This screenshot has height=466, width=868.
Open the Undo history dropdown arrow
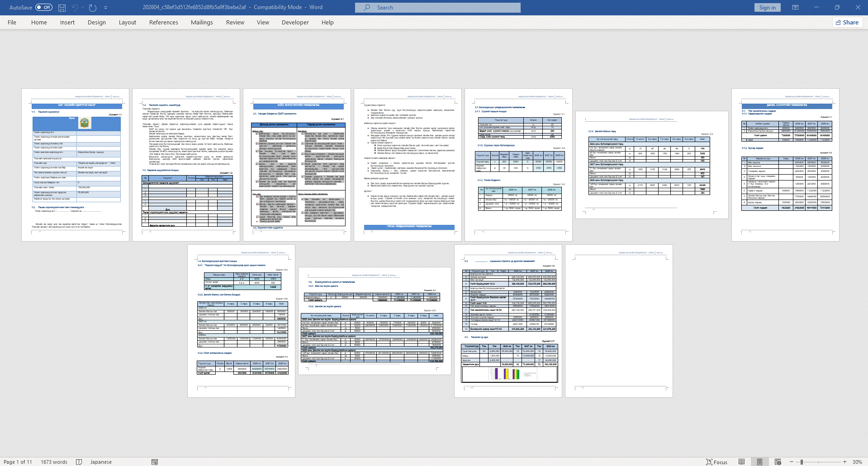click(83, 8)
